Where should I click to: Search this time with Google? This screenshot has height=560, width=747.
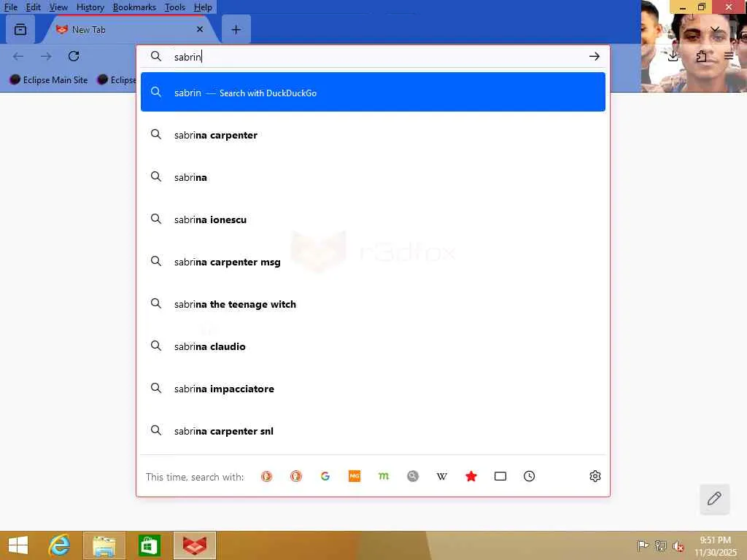[x=325, y=476]
